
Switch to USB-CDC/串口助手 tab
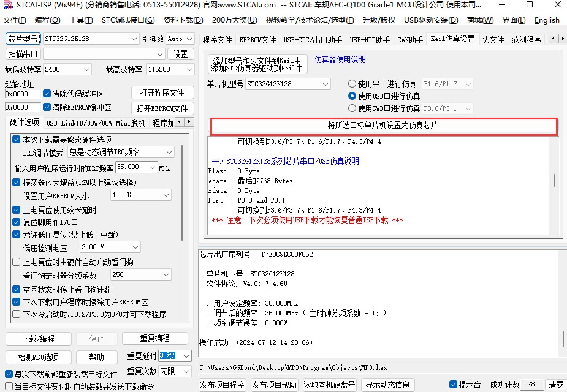(313, 39)
